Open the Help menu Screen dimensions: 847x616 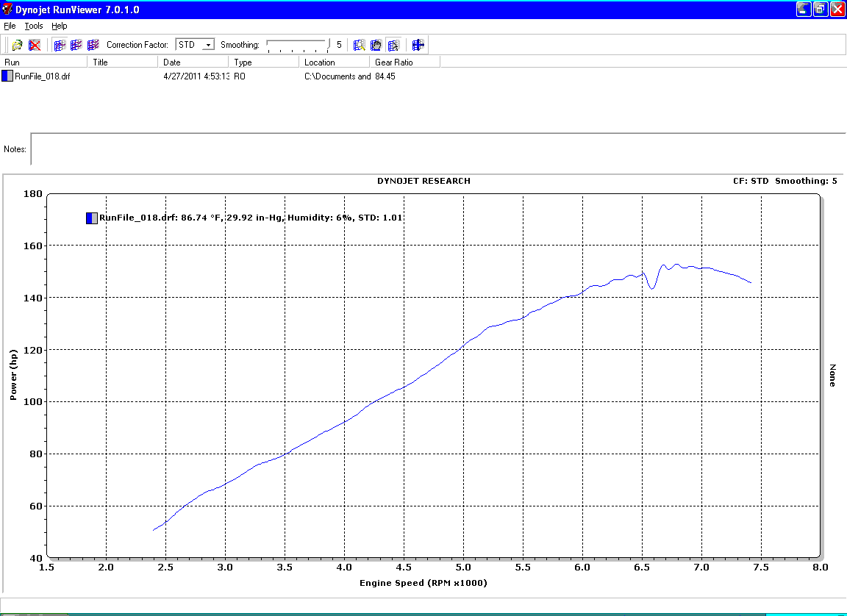[x=60, y=26]
